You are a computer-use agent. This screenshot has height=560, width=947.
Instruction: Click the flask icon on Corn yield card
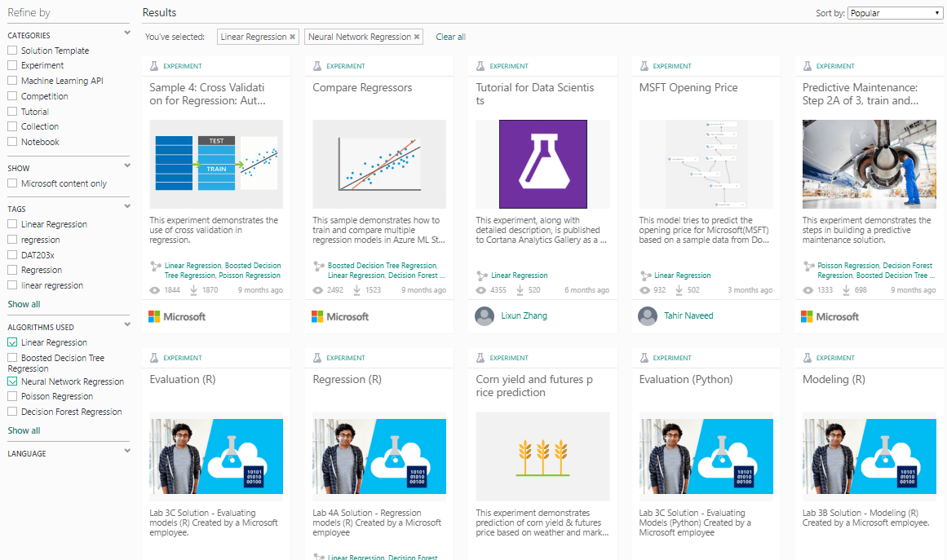pos(481,358)
